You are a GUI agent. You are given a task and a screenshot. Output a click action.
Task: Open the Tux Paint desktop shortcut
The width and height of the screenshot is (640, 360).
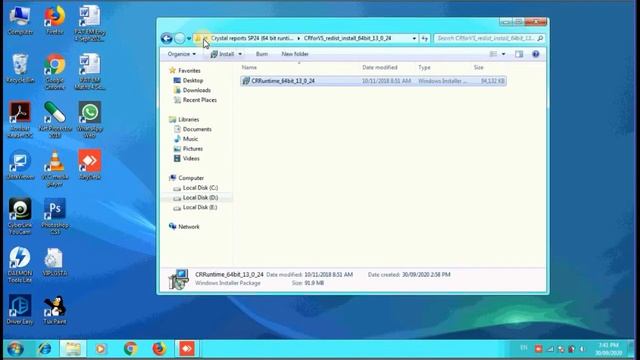click(55, 309)
